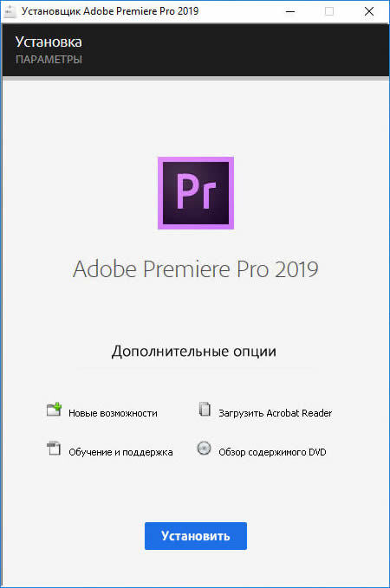Click the greyed-out maximize window button
Image resolution: width=390 pixels, height=588 pixels.
click(329, 11)
